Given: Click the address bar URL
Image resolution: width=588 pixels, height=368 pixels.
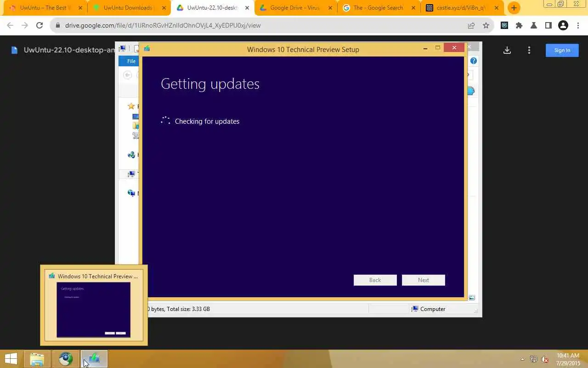Looking at the screenshot, I should (x=163, y=25).
